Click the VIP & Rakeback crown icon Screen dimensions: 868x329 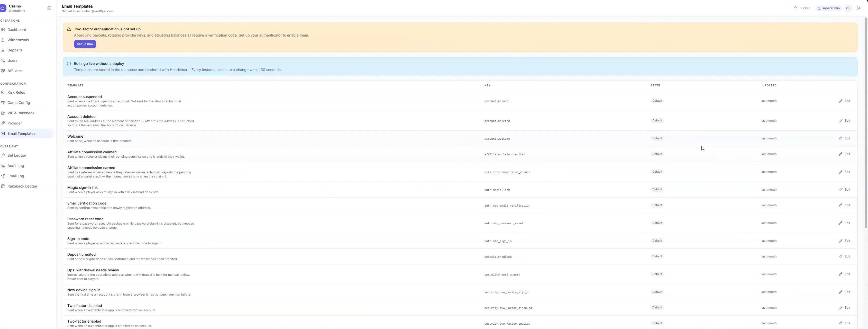click(x=3, y=113)
